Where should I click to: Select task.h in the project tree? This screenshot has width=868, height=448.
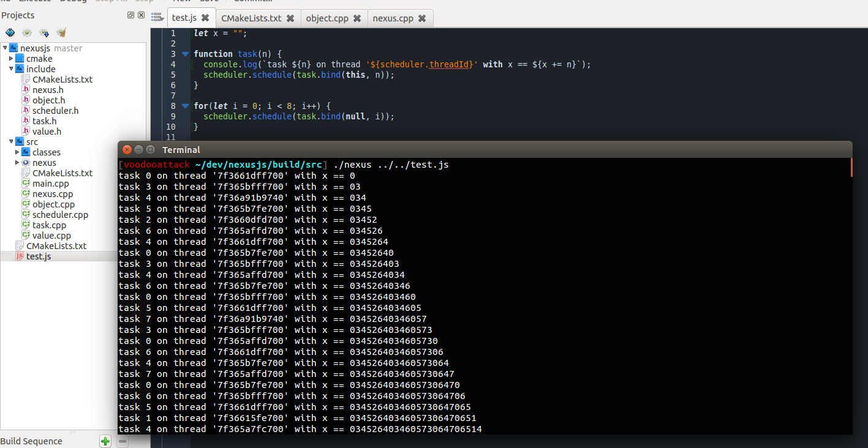point(45,121)
